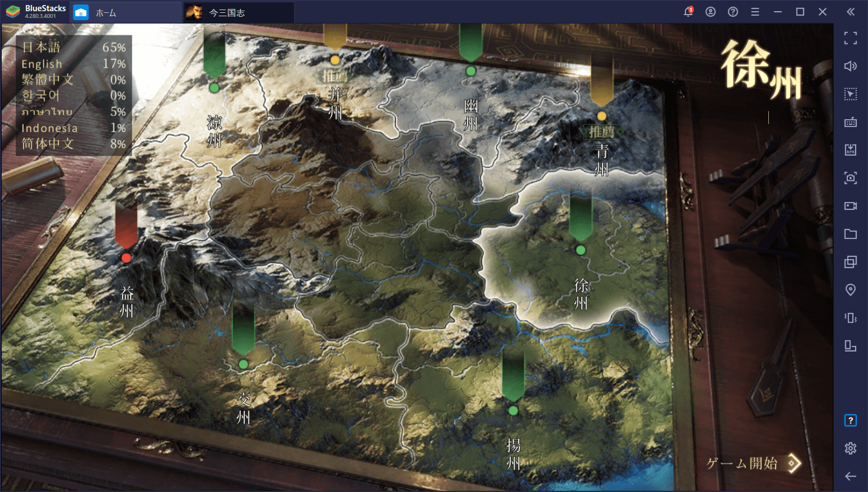Click the Indonesia 1% language row

[x=73, y=128]
